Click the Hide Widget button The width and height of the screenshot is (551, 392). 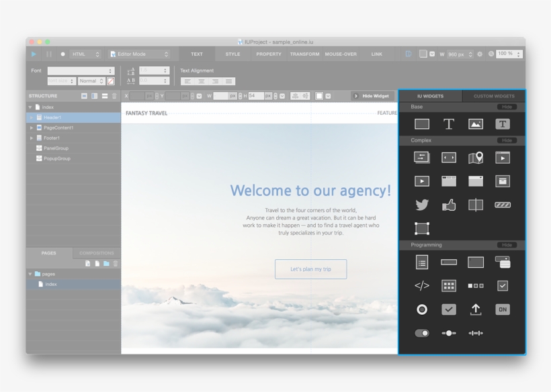pyautogui.click(x=372, y=95)
